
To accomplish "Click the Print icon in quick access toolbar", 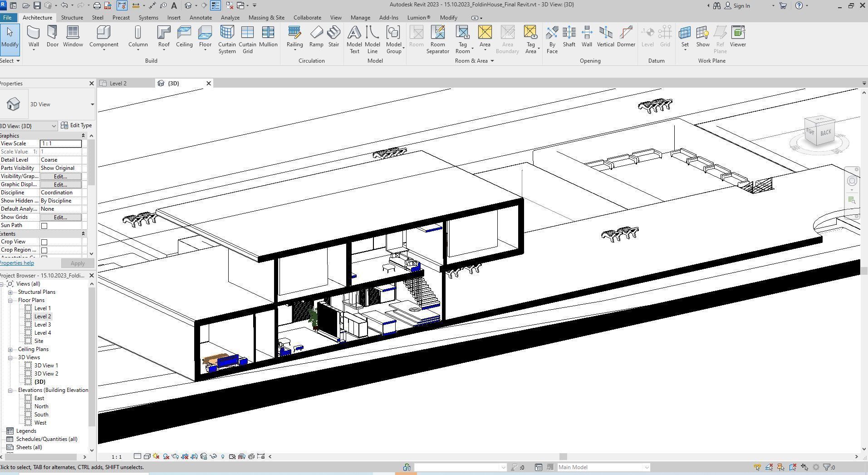I will click(97, 5).
